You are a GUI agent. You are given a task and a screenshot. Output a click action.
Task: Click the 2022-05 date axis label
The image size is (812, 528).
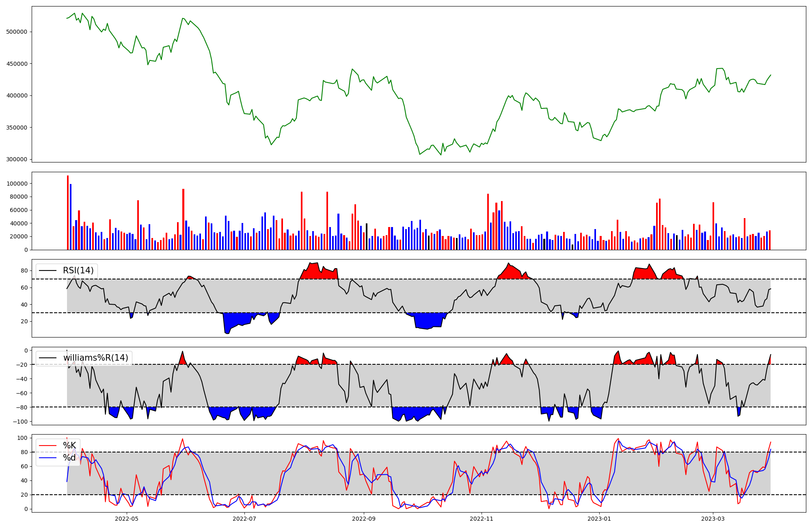(127, 519)
